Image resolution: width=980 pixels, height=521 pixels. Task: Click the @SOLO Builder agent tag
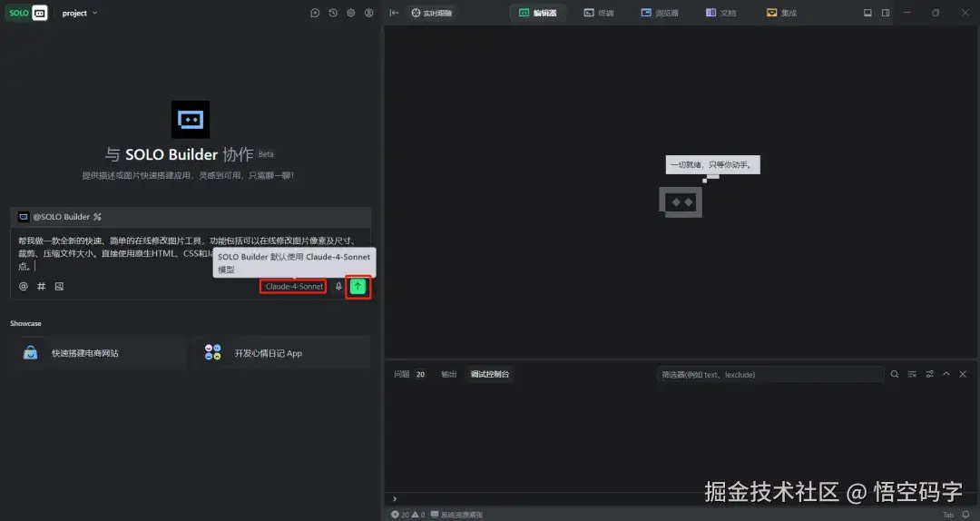(54, 217)
